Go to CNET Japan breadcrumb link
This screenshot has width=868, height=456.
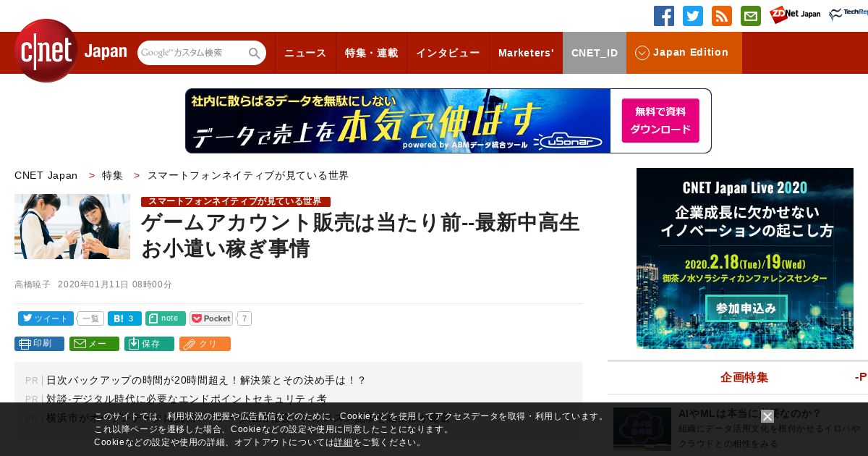tap(46, 176)
